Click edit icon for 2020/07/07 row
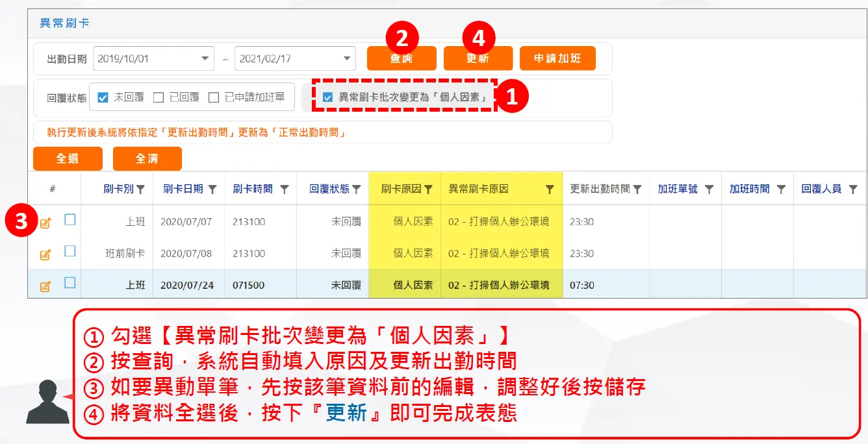868x444 pixels. click(45, 223)
